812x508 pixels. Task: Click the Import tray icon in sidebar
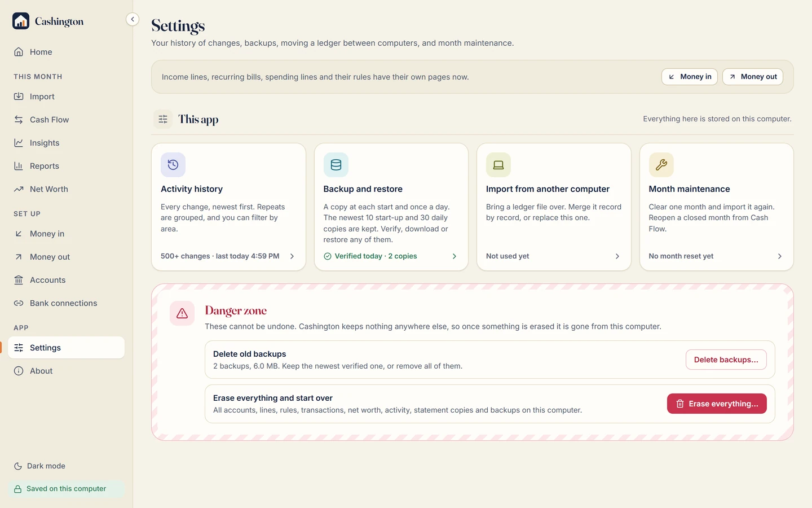point(19,97)
